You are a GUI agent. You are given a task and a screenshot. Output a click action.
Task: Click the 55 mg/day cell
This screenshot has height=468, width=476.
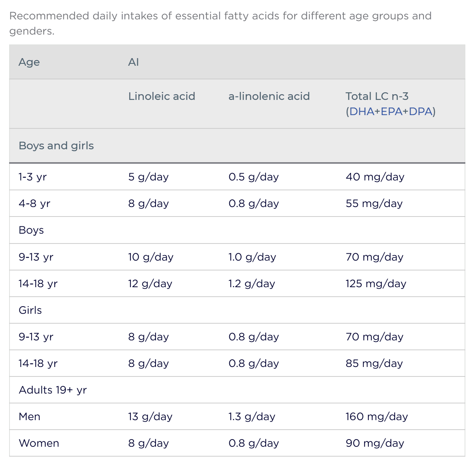point(374,204)
